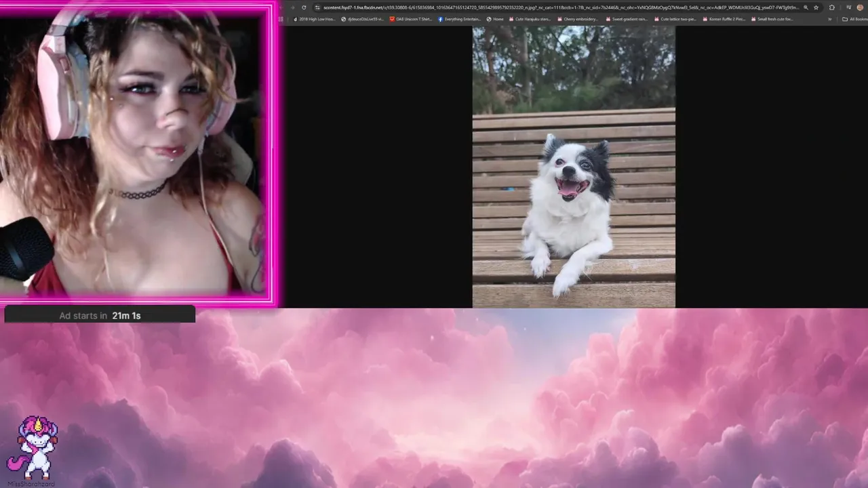
Task: Click the "Ad starts in" countdown banner
Action: tap(100, 315)
